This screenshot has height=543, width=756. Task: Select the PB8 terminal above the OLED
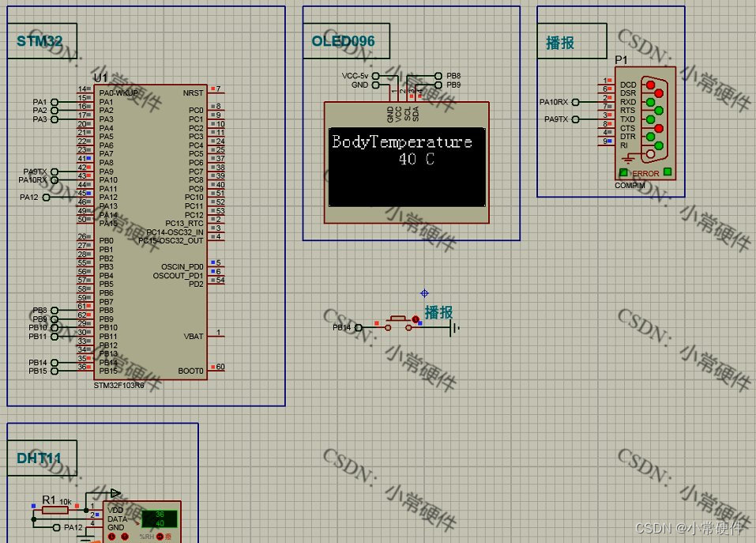448,76
